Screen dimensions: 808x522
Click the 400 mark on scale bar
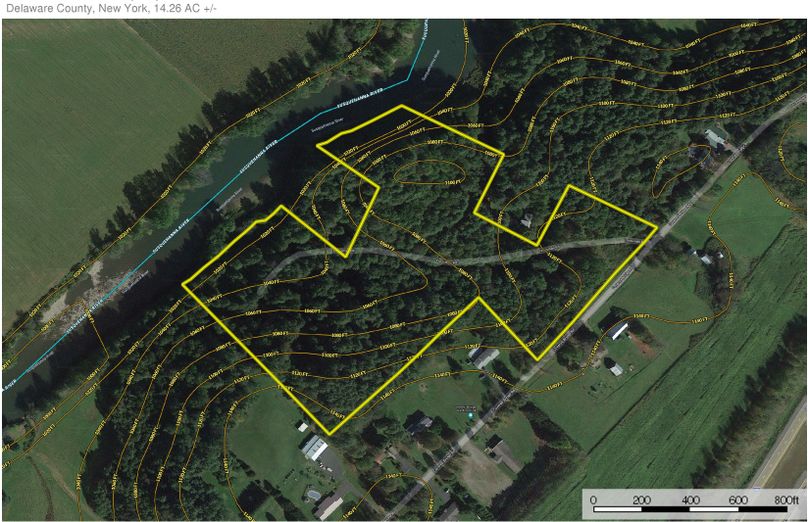tap(690, 500)
